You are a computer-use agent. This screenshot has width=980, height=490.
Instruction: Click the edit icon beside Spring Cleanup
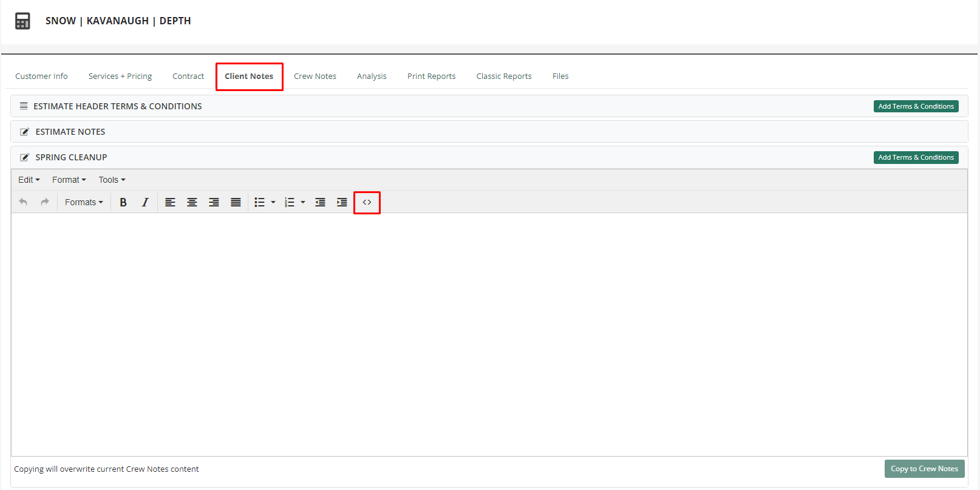coord(24,157)
